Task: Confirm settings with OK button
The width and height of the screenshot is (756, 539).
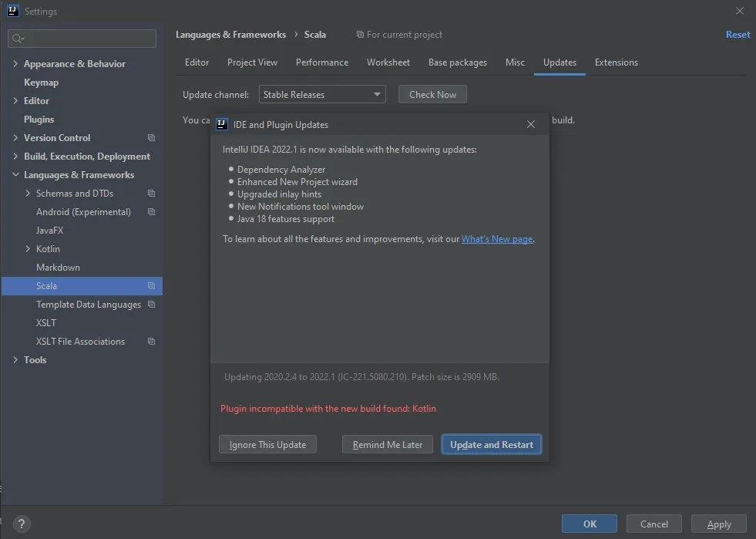Action: 590,524
